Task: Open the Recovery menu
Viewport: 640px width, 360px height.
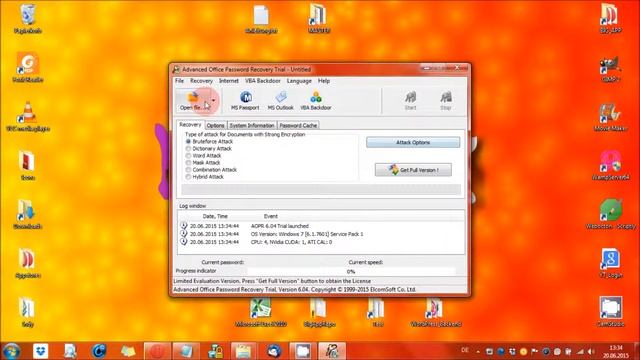Action: (201, 81)
